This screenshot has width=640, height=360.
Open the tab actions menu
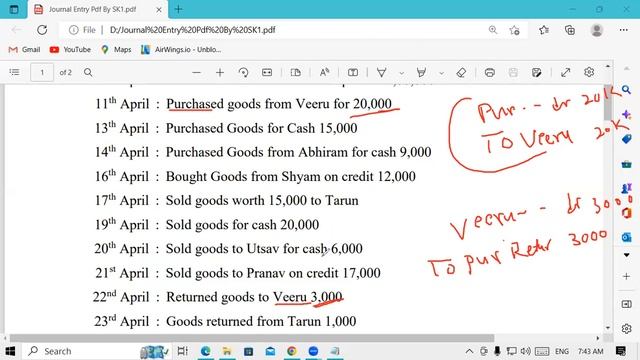pos(14,9)
